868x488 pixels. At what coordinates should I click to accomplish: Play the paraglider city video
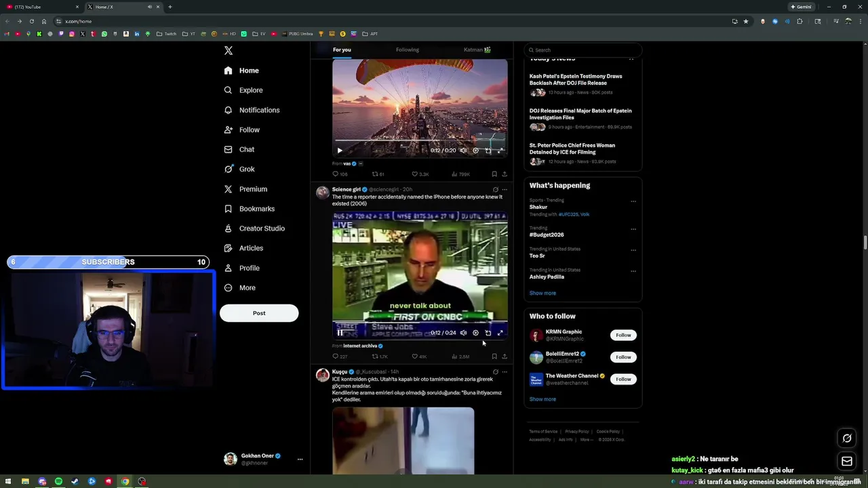coord(340,150)
